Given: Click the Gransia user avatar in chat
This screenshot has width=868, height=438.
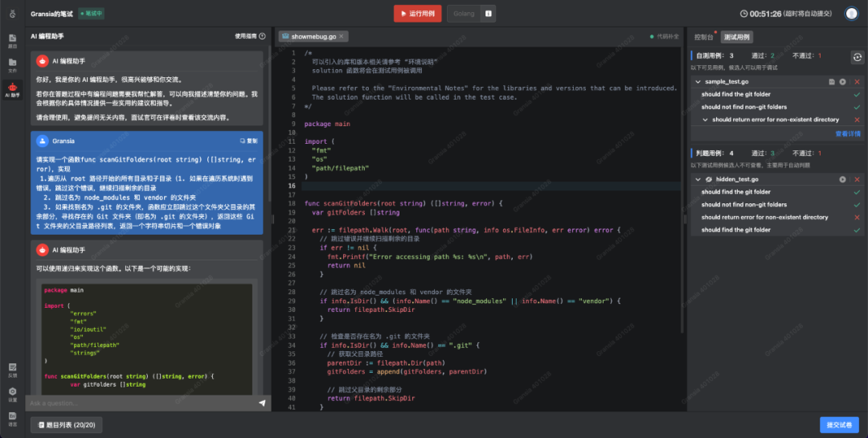Looking at the screenshot, I should [x=42, y=141].
